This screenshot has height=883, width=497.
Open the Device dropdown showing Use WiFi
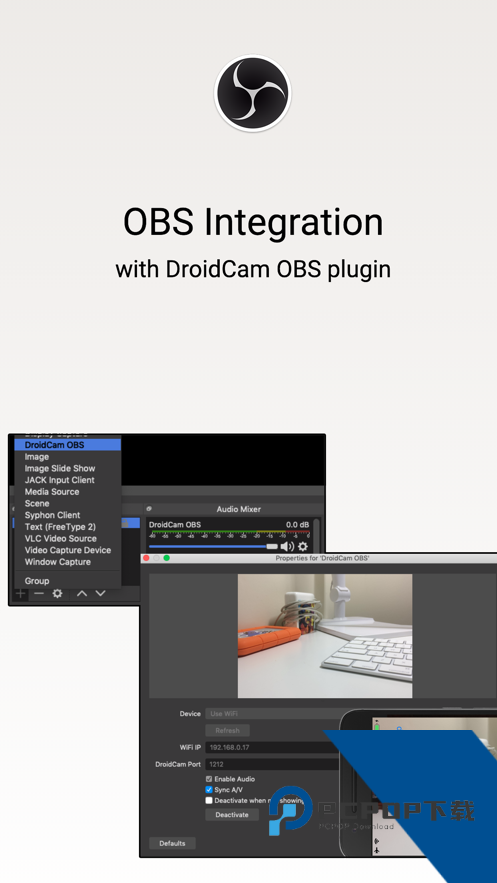[x=273, y=713]
